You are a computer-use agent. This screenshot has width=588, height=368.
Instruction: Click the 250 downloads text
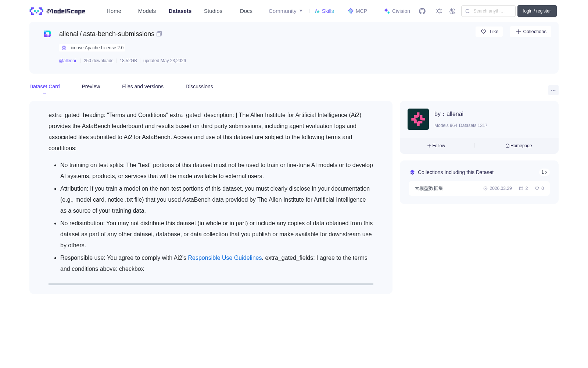coord(98,61)
